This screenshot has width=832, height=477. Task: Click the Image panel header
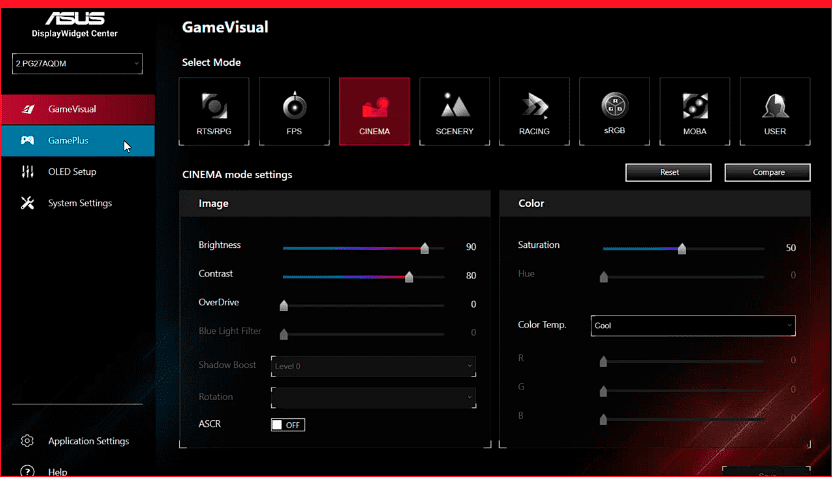coord(335,204)
